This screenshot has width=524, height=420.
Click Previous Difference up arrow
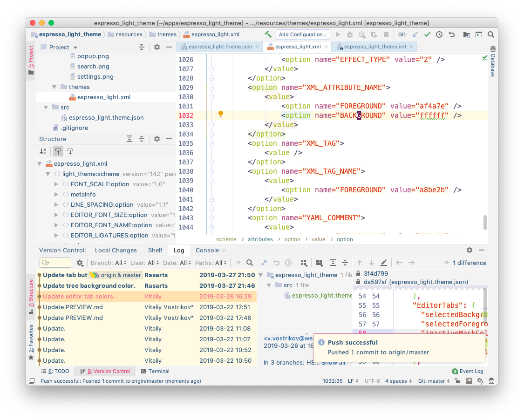360,263
